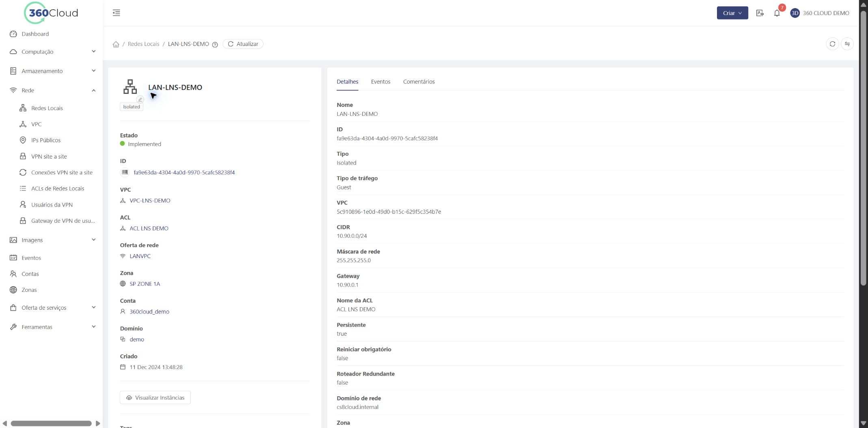Expand the Oferta de serviços menu
Viewport: 868px width, 428px height.
click(x=53, y=308)
